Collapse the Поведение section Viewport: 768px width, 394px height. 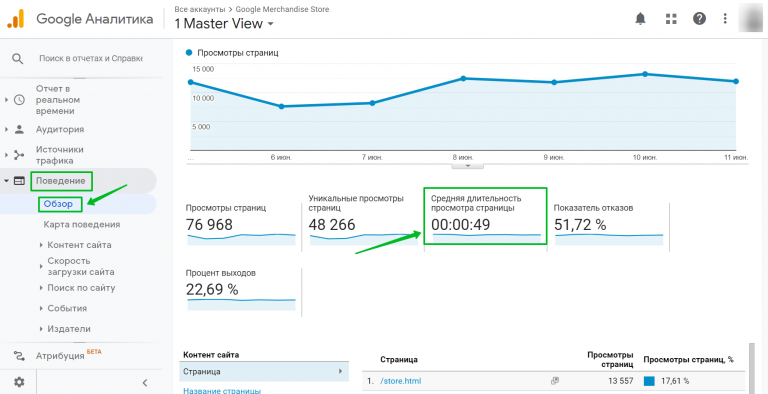pyautogui.click(x=6, y=181)
